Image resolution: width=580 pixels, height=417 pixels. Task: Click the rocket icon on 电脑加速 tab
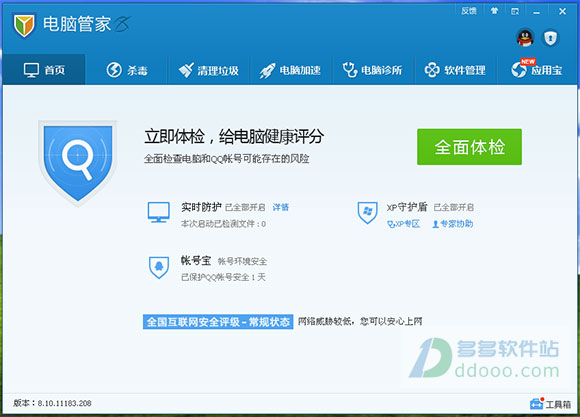[x=267, y=70]
